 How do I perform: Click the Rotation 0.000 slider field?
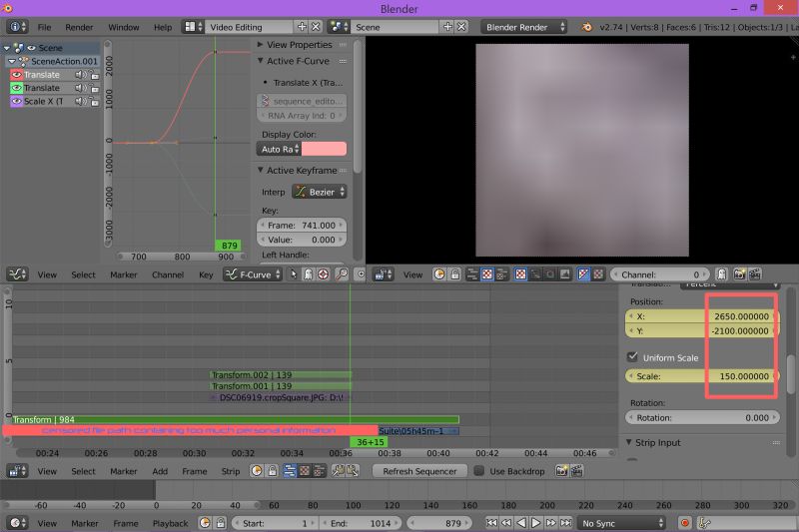tap(702, 417)
